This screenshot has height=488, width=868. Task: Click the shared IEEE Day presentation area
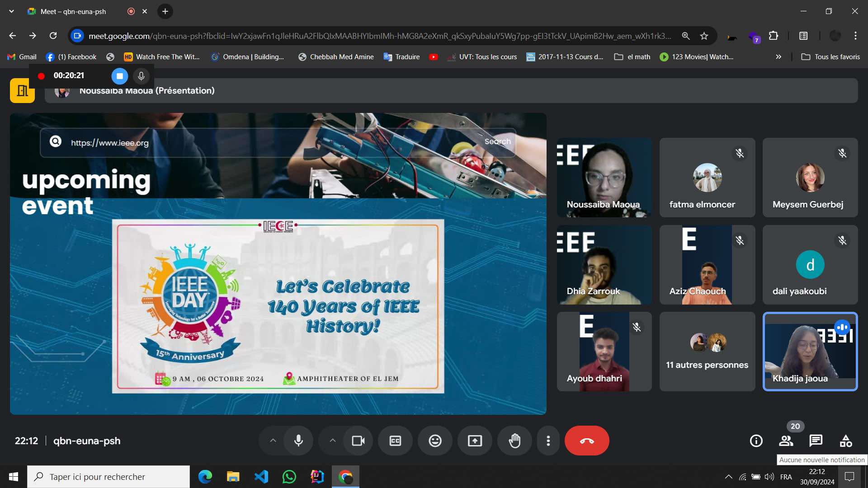pyautogui.click(x=278, y=264)
